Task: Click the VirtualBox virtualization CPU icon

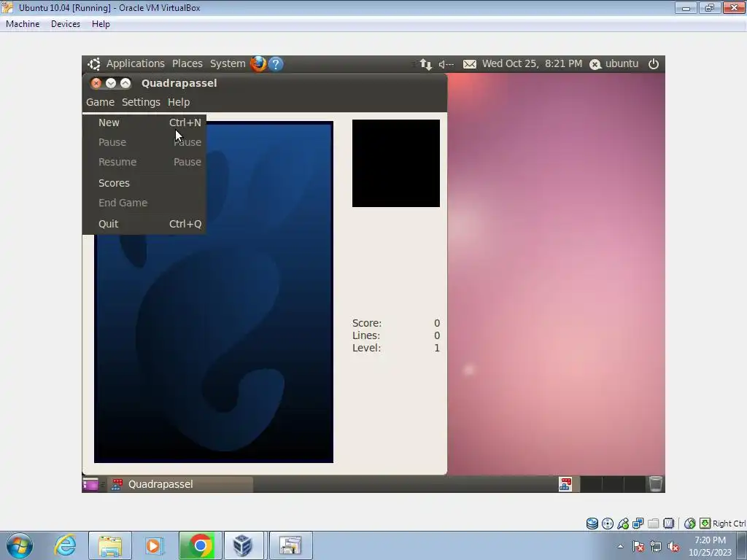Action: (668, 524)
